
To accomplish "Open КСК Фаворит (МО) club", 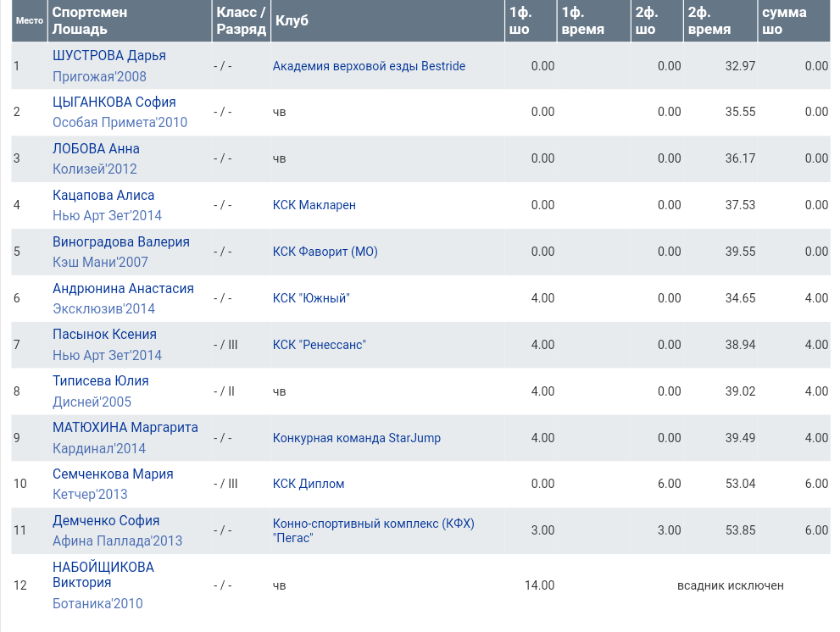I will 325,252.
